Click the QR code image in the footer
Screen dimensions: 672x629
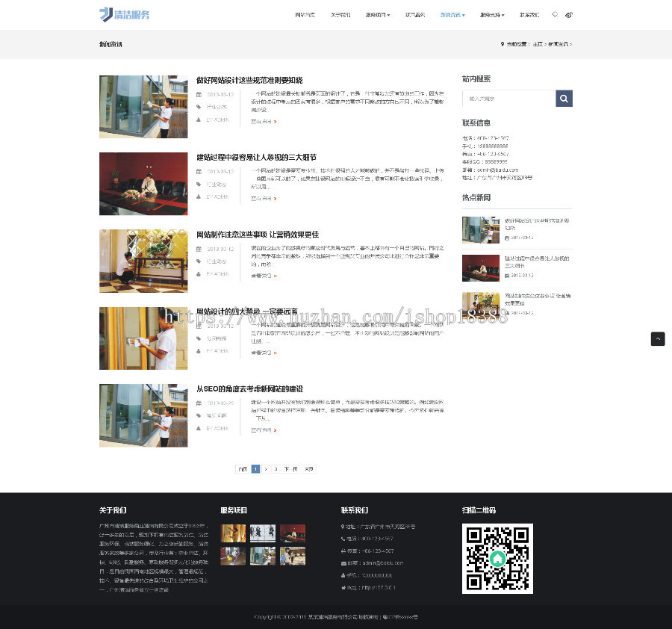click(x=497, y=559)
